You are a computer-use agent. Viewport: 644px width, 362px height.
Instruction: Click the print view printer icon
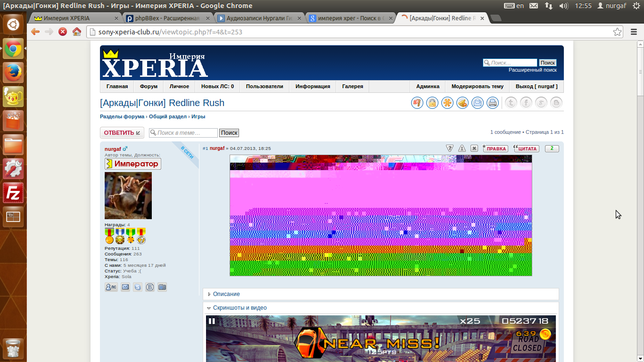(493, 103)
